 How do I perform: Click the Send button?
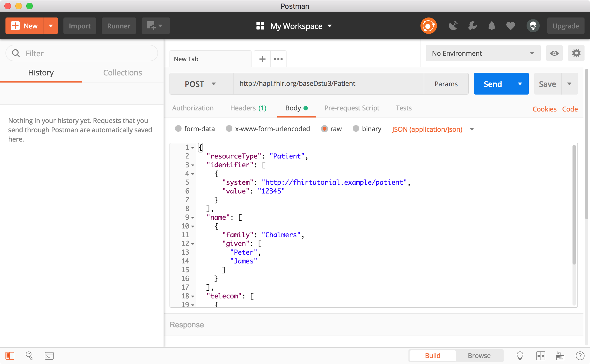[493, 84]
